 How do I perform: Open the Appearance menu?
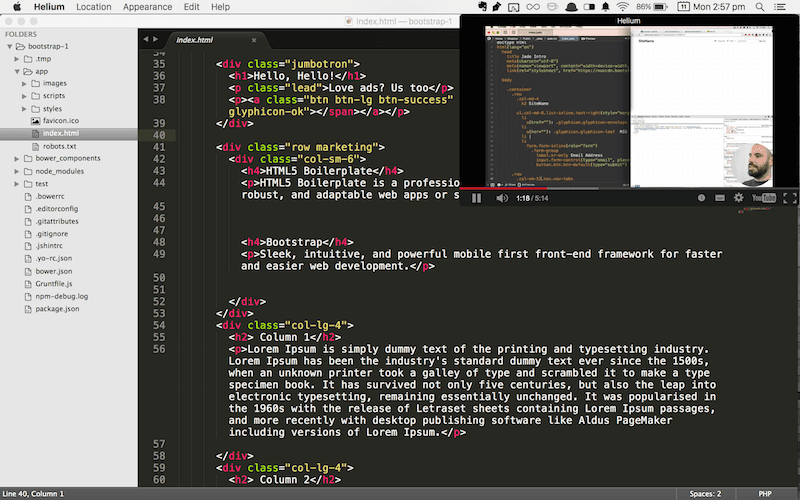pyautogui.click(x=147, y=7)
